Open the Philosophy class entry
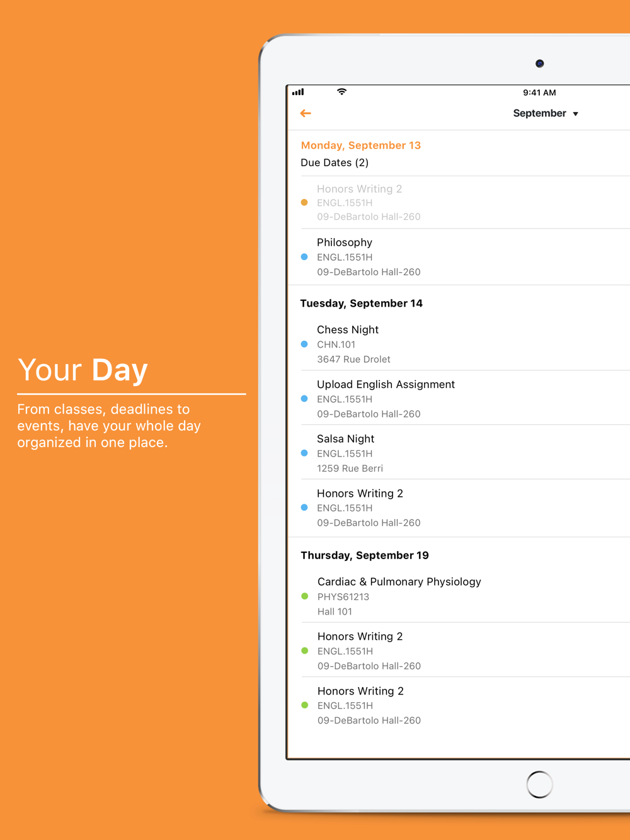This screenshot has width=630, height=840. point(345,242)
